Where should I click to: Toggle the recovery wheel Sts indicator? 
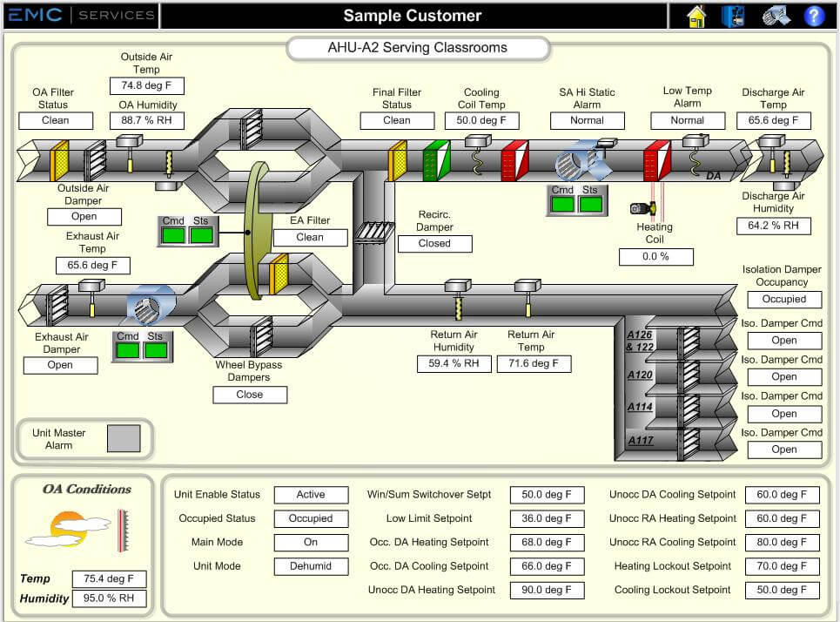tap(201, 235)
